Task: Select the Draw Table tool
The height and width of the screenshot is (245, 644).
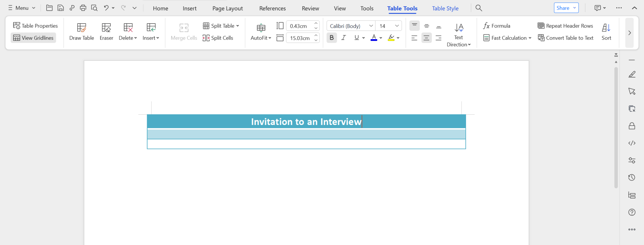Action: tap(81, 32)
